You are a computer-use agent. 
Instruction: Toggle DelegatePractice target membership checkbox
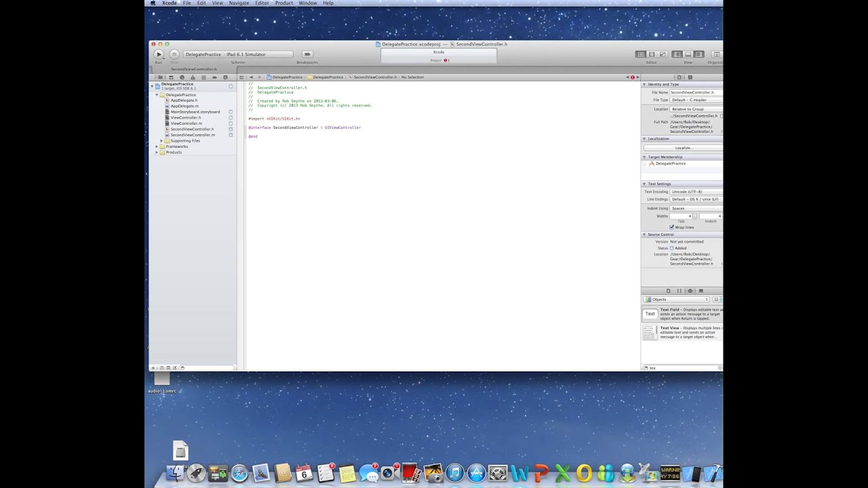tap(645, 163)
